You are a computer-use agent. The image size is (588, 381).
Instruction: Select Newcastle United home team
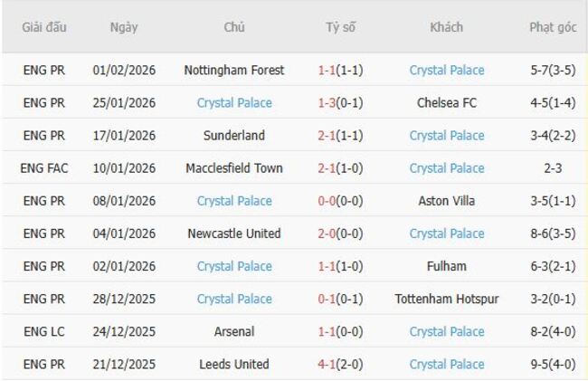[234, 233]
